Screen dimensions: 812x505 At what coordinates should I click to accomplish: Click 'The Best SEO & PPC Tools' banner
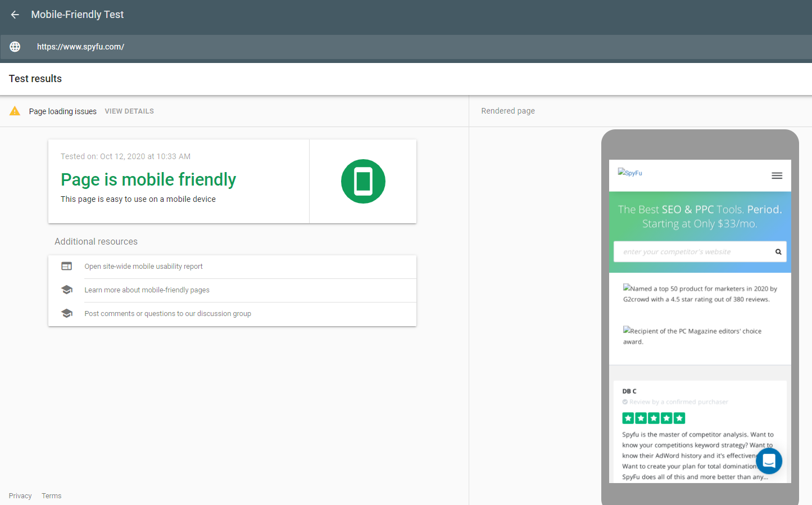[x=700, y=217]
